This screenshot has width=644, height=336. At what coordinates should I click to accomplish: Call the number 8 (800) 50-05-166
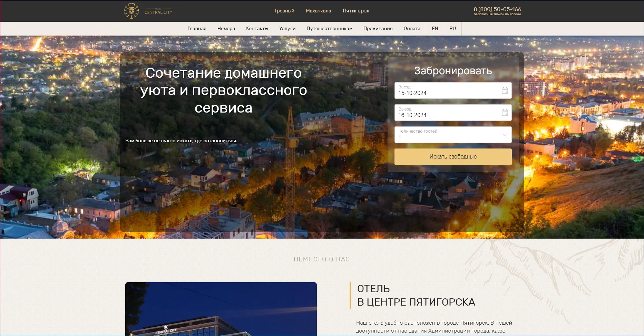click(x=497, y=8)
